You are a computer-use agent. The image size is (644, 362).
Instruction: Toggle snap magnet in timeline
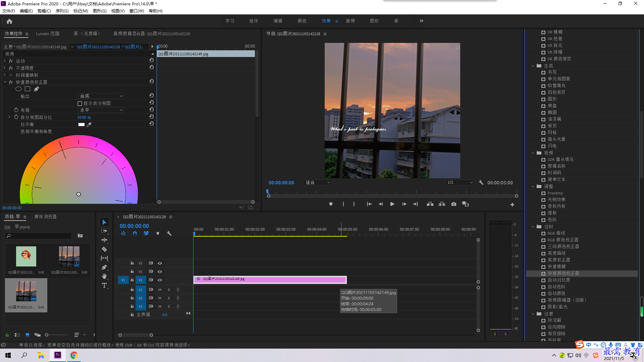pyautogui.click(x=135, y=233)
